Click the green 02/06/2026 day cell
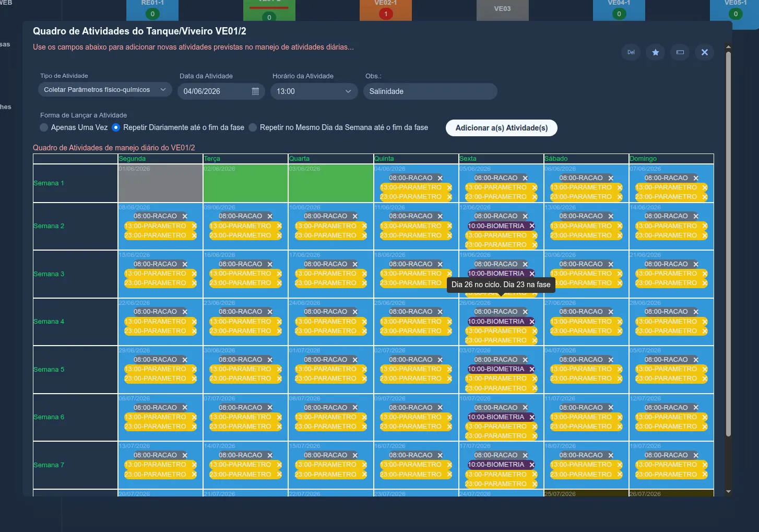 tap(245, 183)
